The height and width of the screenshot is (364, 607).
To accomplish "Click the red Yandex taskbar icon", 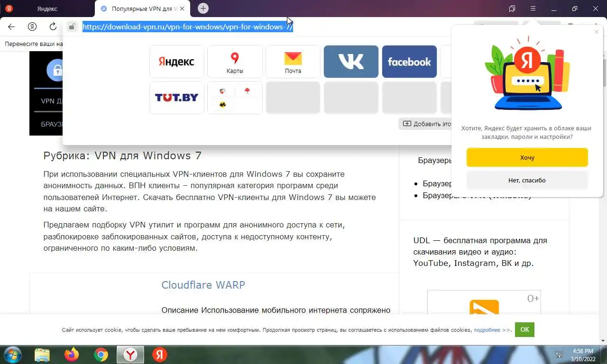I will point(160,355).
